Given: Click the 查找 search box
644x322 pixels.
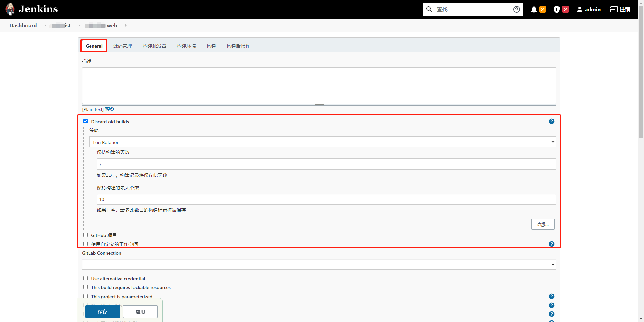Looking at the screenshot, I should (473, 9).
